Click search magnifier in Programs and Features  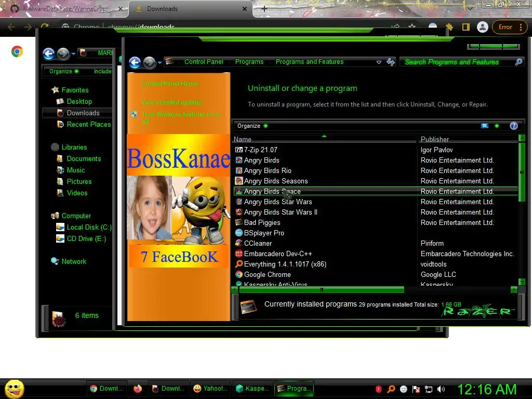tap(518, 62)
